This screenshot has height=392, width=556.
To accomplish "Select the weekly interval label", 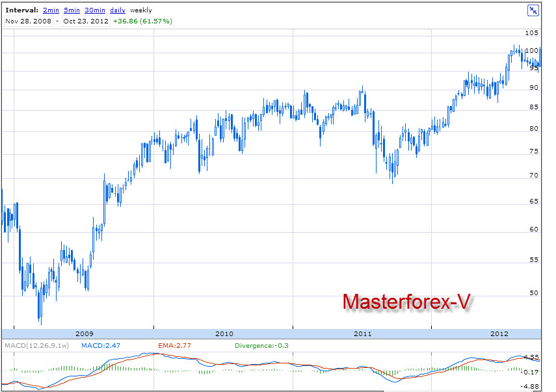I will point(140,10).
